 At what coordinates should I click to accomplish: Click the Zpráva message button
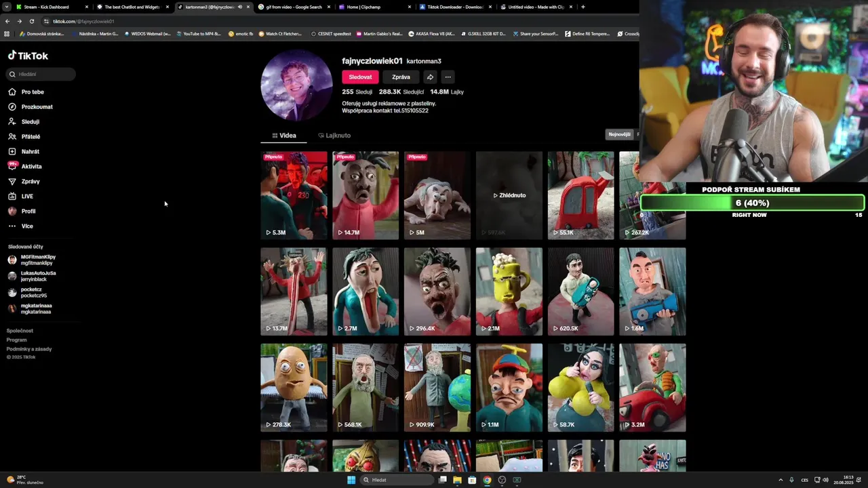click(401, 77)
